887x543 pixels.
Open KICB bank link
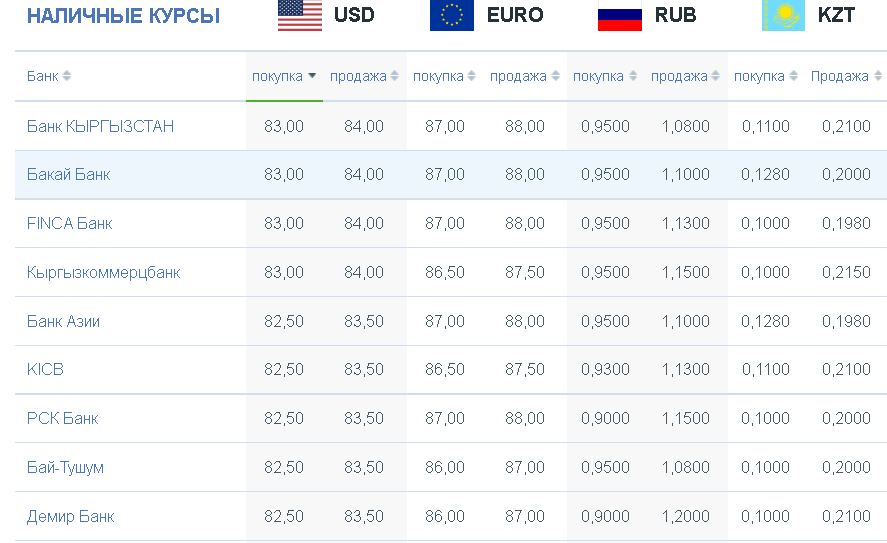point(45,369)
